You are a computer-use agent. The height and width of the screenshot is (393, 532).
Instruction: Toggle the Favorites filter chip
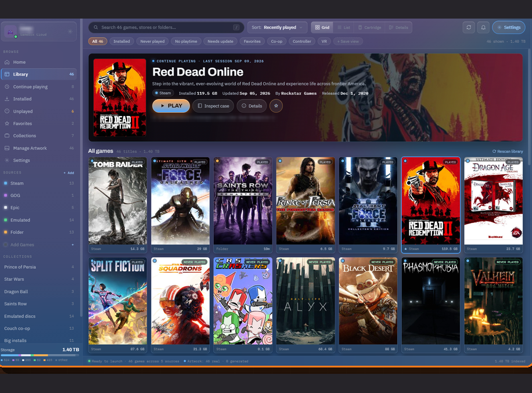tap(252, 41)
